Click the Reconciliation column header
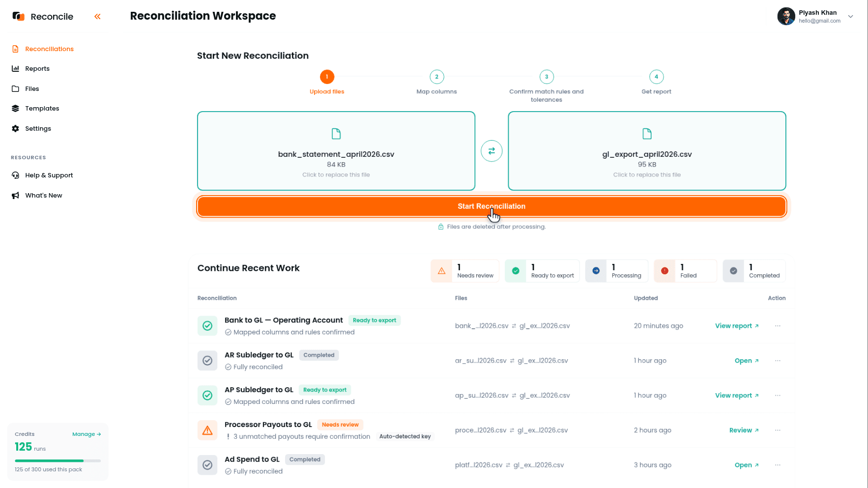This screenshot has height=488, width=868. (217, 298)
